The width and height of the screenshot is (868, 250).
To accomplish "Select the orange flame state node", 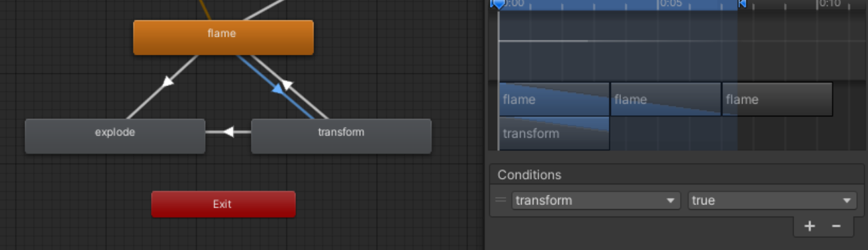I will [x=223, y=37].
